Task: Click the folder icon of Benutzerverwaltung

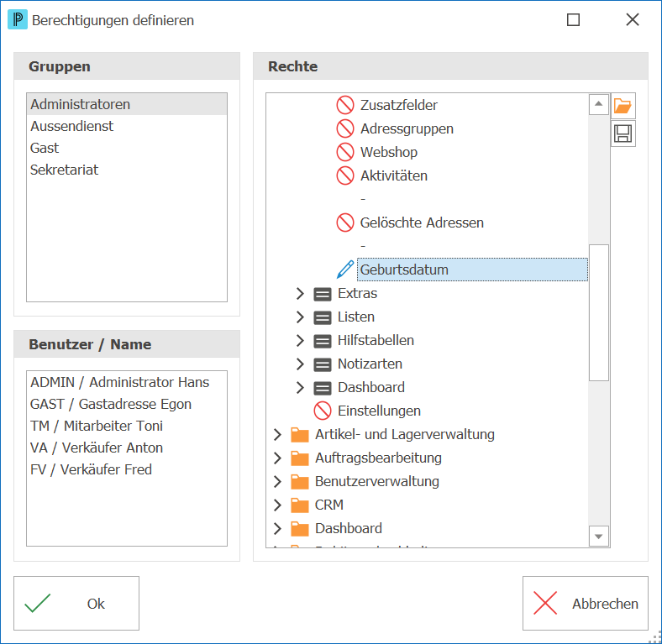Action: coord(300,481)
